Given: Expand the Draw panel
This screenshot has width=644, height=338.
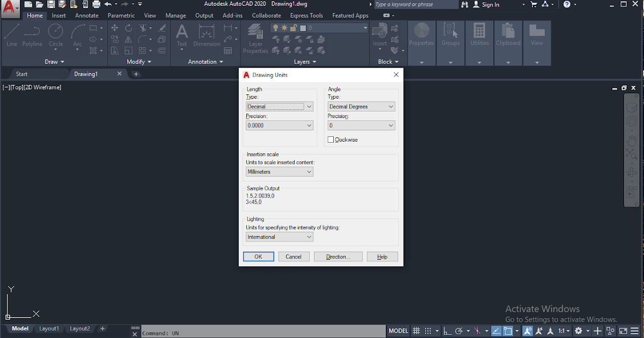Looking at the screenshot, I should coord(55,62).
